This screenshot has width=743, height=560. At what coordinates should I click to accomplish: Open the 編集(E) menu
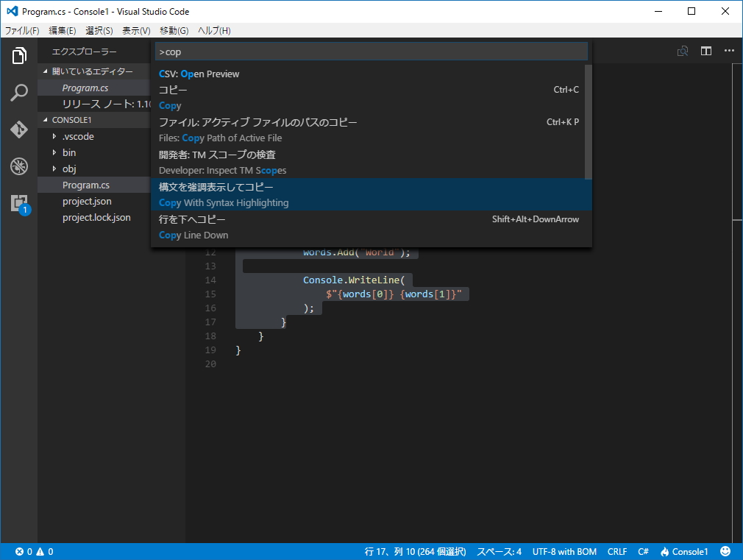coord(62,31)
